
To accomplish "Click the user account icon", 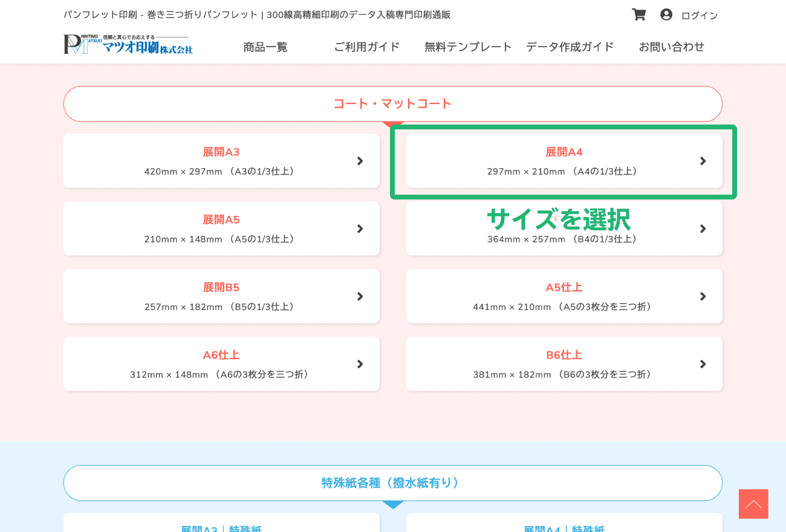I will 666,14.
